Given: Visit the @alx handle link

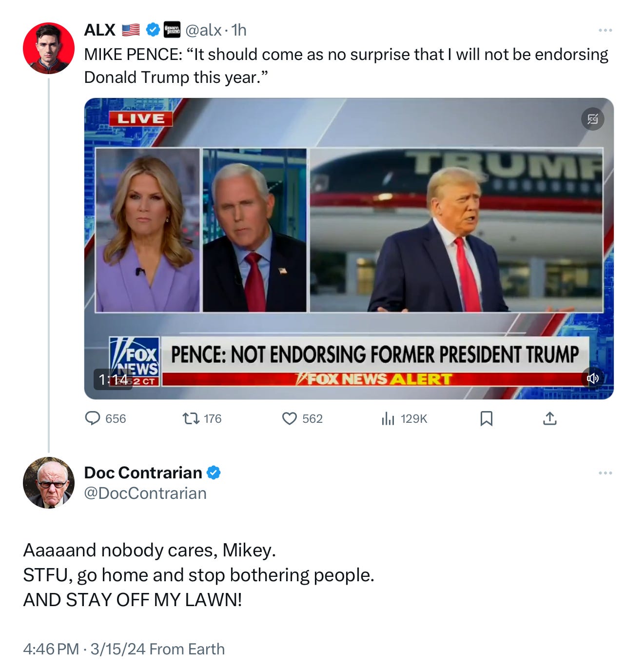Looking at the screenshot, I should click(204, 30).
